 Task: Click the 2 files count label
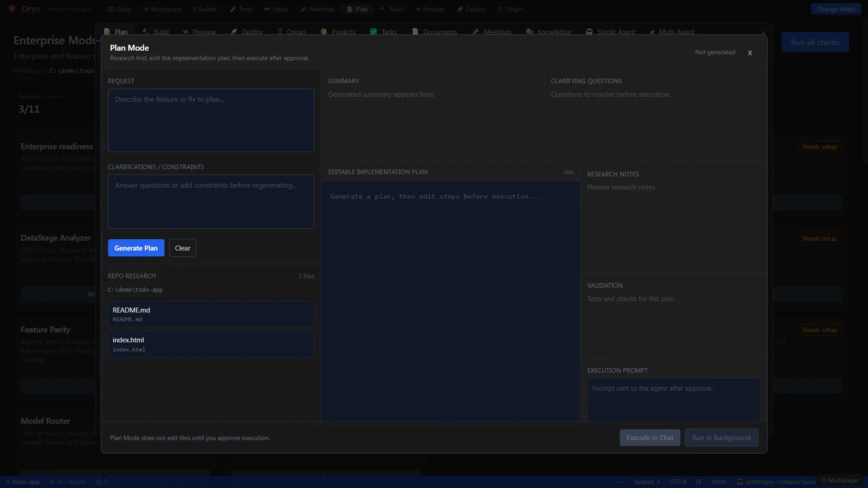306,276
